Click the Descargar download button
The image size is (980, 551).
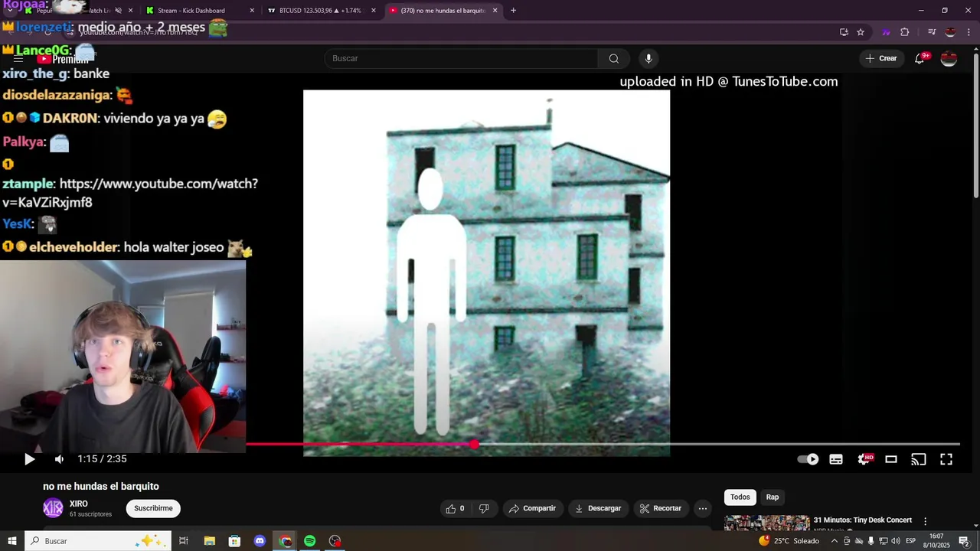tap(598, 508)
